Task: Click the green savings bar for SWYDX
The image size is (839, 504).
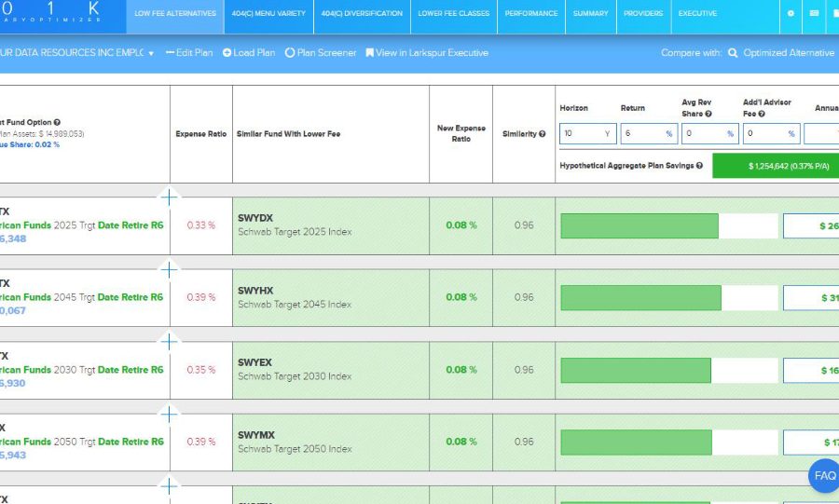Action: point(640,226)
